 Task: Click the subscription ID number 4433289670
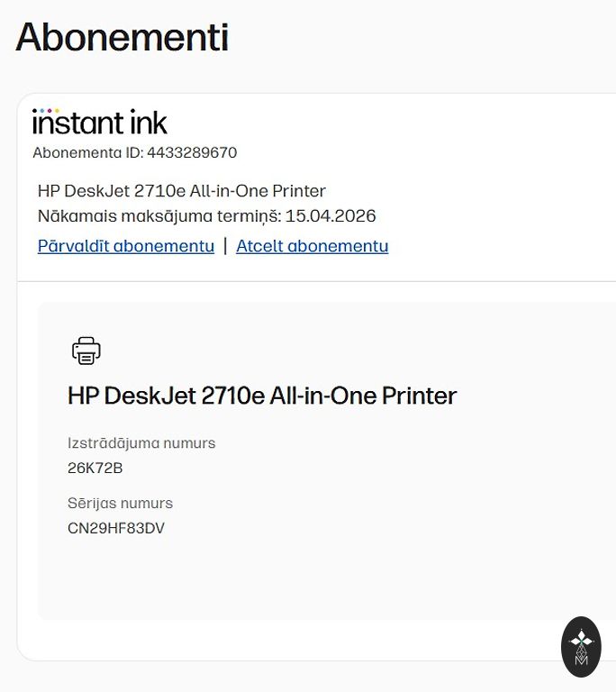coord(192,153)
